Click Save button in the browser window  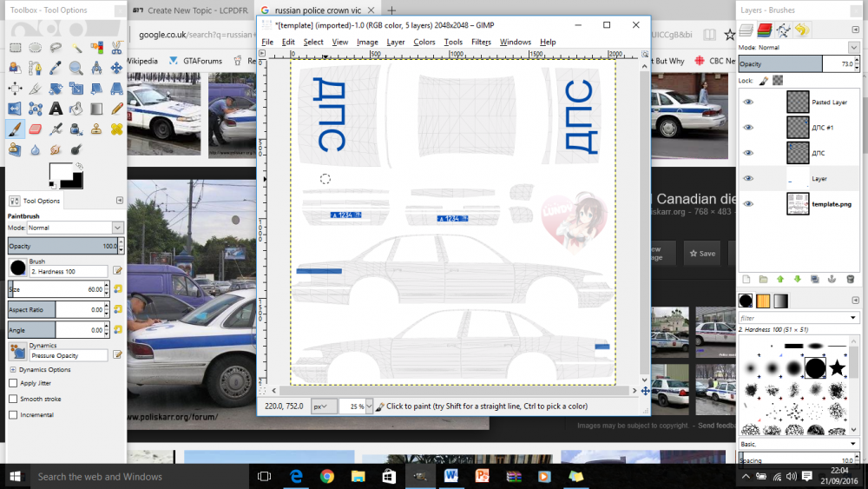(x=702, y=253)
